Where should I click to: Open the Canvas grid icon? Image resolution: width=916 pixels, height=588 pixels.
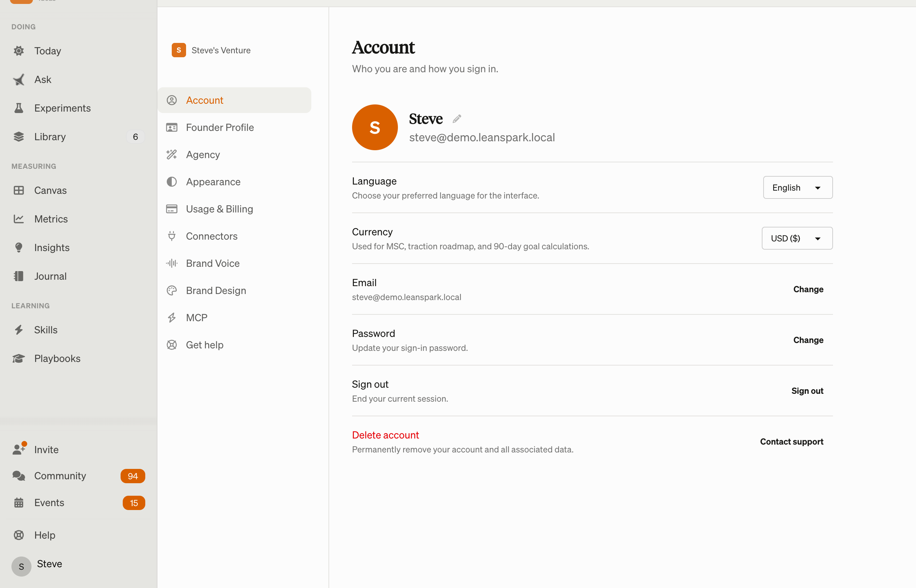tap(19, 190)
